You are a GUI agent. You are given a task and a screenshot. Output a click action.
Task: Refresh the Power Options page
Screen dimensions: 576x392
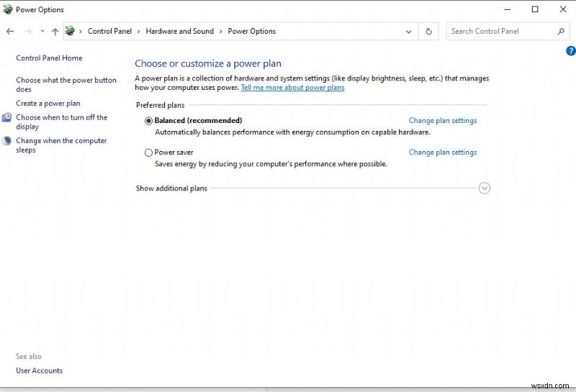428,32
